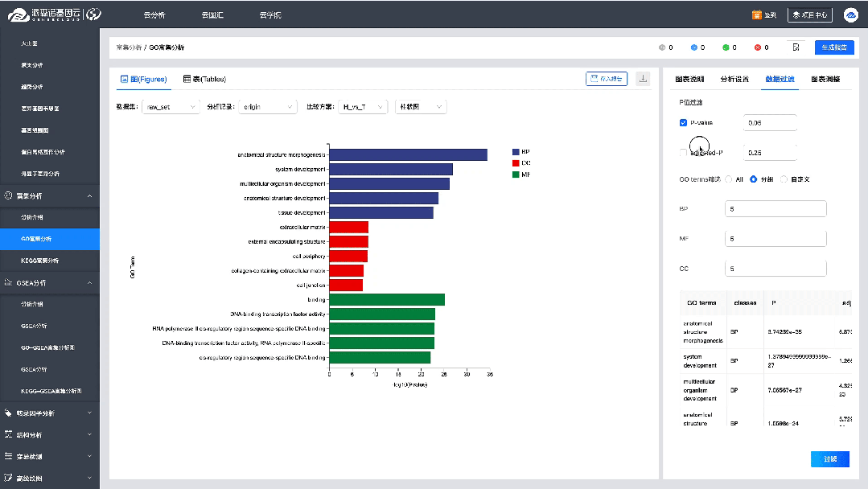Select KEGG enrichment analysis in sidebar
The width and height of the screenshot is (868, 489).
(50, 261)
